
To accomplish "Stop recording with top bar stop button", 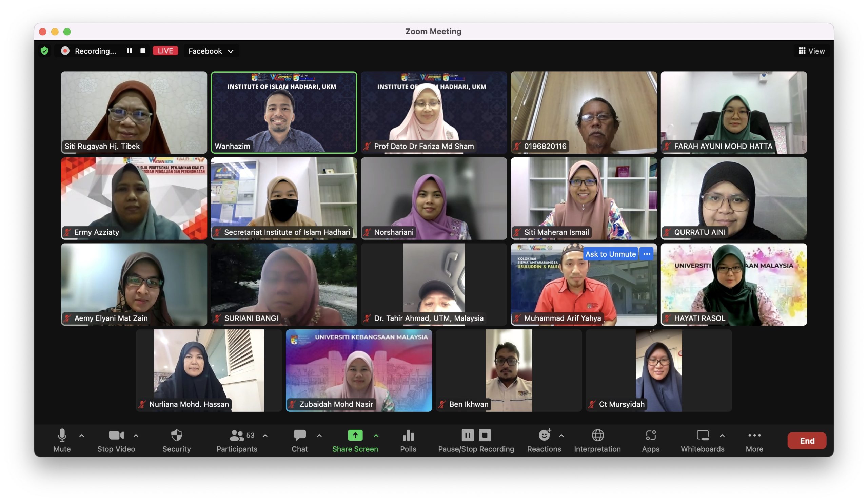I will (x=143, y=51).
